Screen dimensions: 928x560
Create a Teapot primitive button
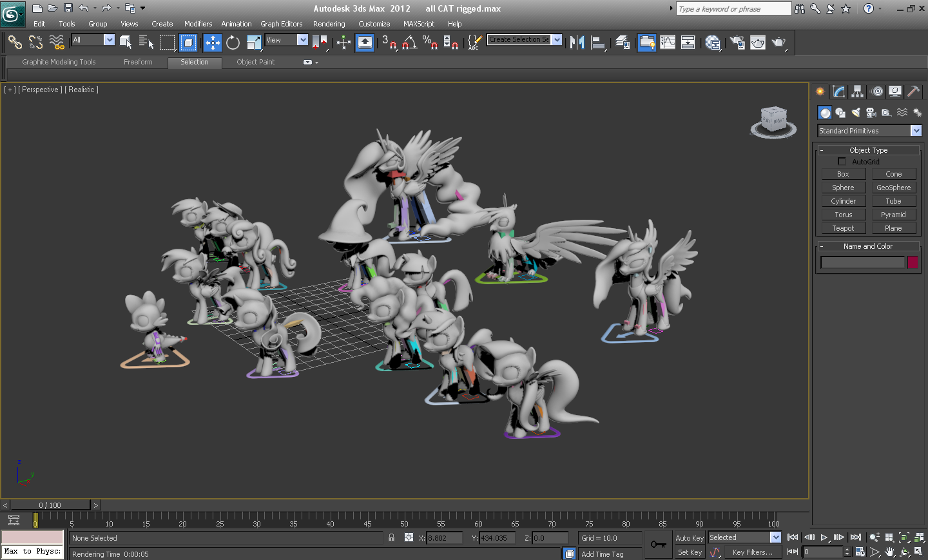pos(843,228)
